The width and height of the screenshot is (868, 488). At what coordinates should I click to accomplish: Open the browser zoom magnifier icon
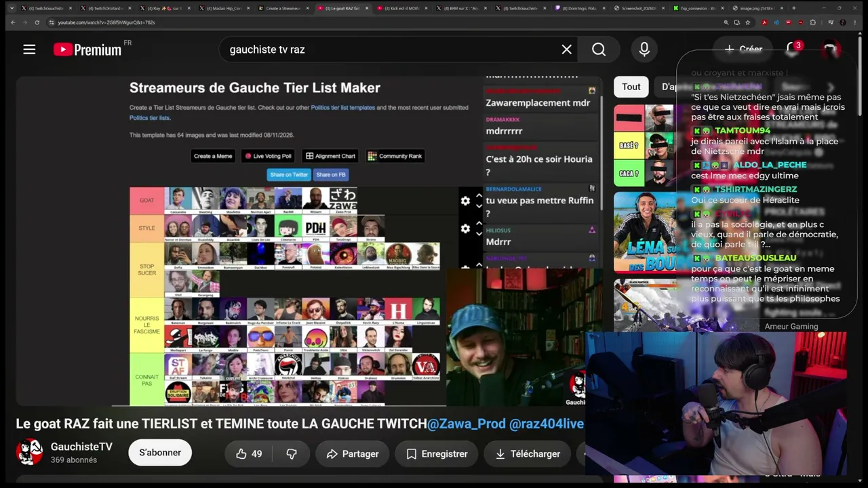(x=726, y=22)
